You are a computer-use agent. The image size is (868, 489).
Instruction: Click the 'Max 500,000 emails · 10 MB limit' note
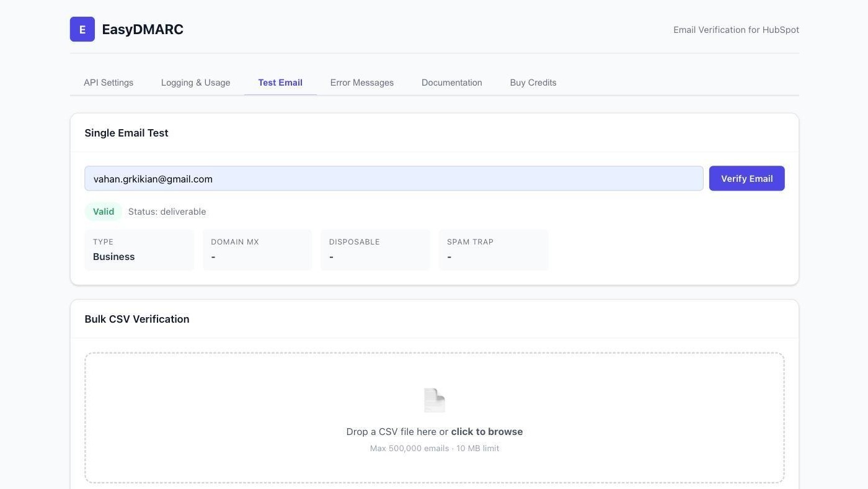pos(435,448)
